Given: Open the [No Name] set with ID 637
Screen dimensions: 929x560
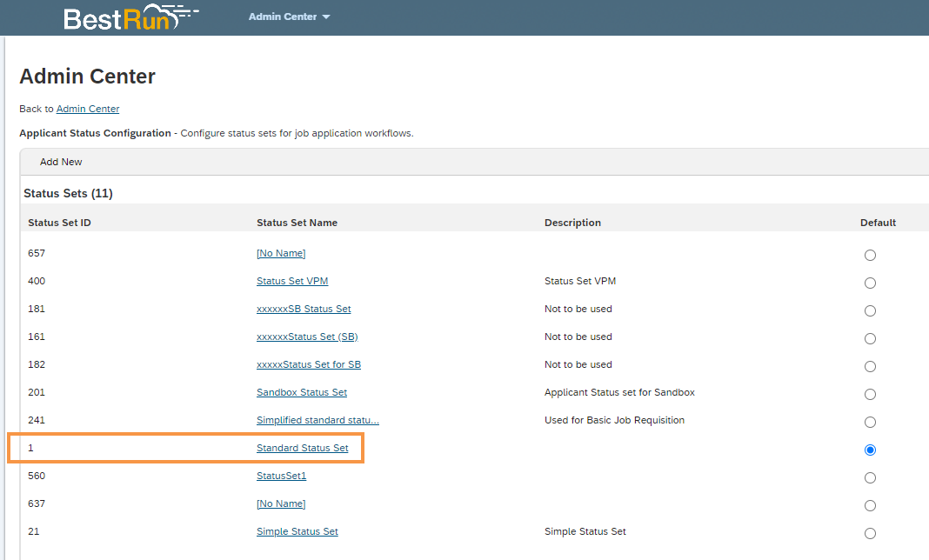Looking at the screenshot, I should [281, 503].
